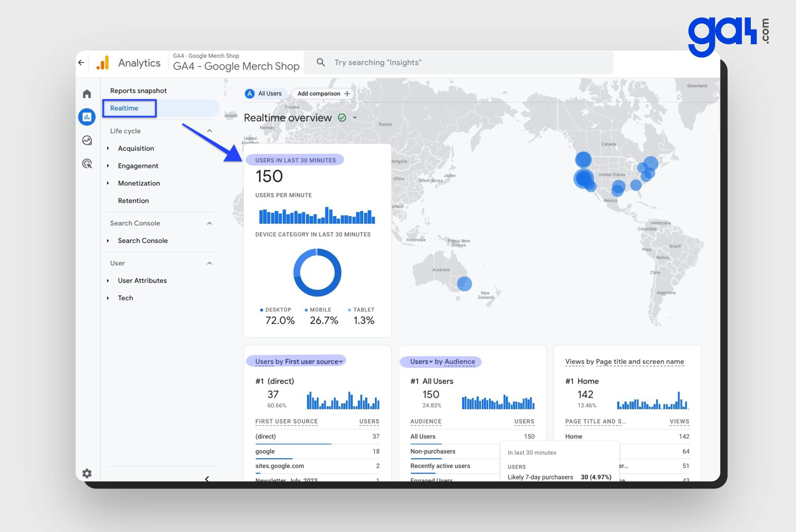Viewport: 796px width, 532px height.
Task: Click the Home page title row
Action: [x=627, y=437]
